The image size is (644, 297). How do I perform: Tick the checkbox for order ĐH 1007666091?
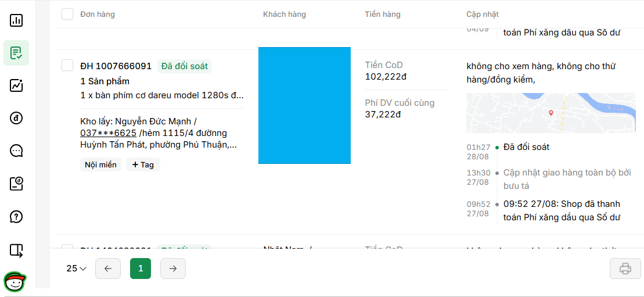pyautogui.click(x=67, y=65)
